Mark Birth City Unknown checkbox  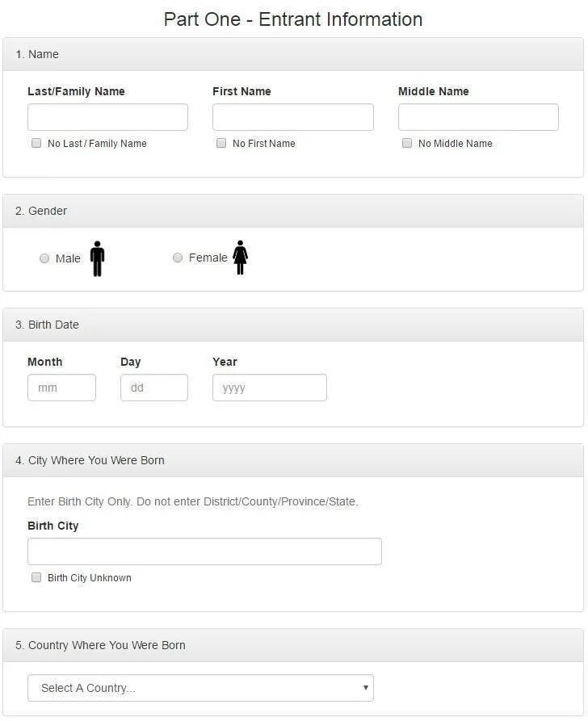coord(36,577)
